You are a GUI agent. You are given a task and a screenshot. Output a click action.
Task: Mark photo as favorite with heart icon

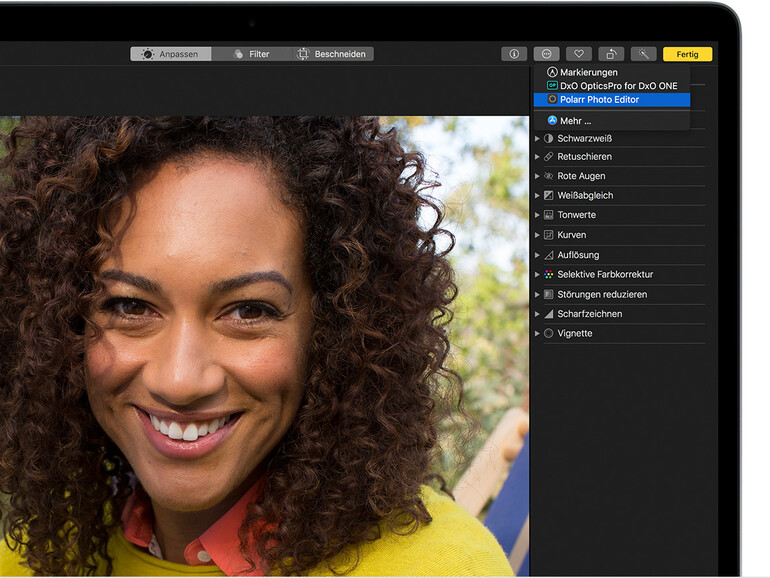click(578, 54)
